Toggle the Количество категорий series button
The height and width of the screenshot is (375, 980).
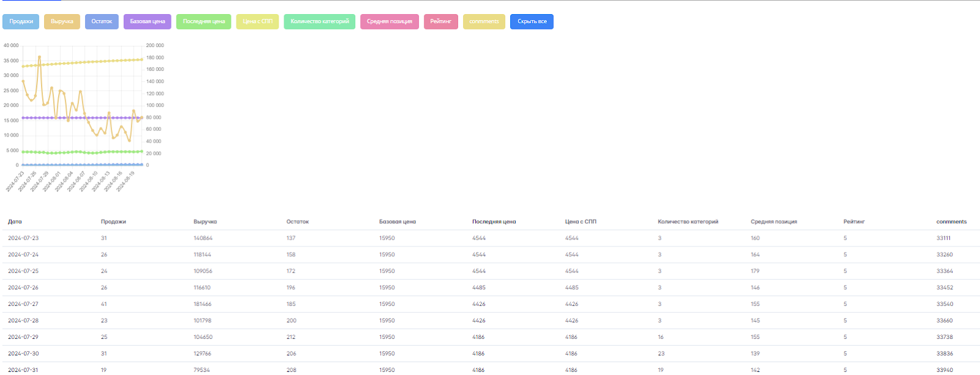click(320, 21)
